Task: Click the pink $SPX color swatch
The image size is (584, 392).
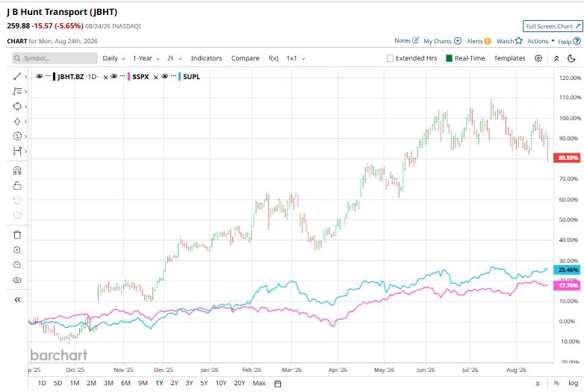Action: pos(129,77)
